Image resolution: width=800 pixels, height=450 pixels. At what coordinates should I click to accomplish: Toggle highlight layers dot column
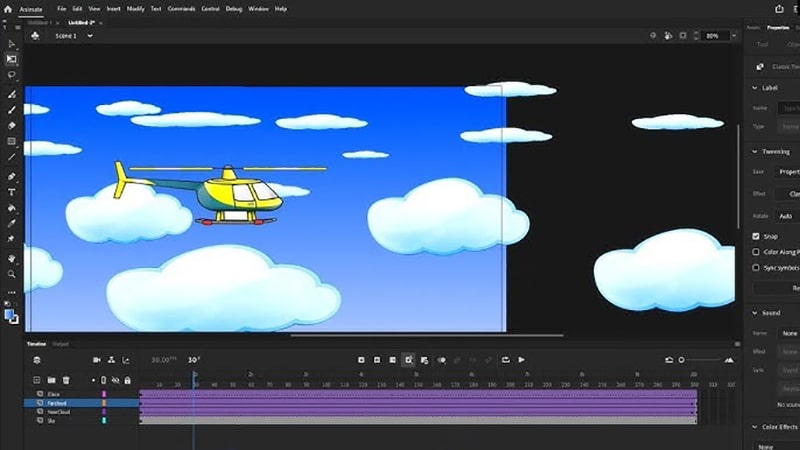[x=93, y=380]
